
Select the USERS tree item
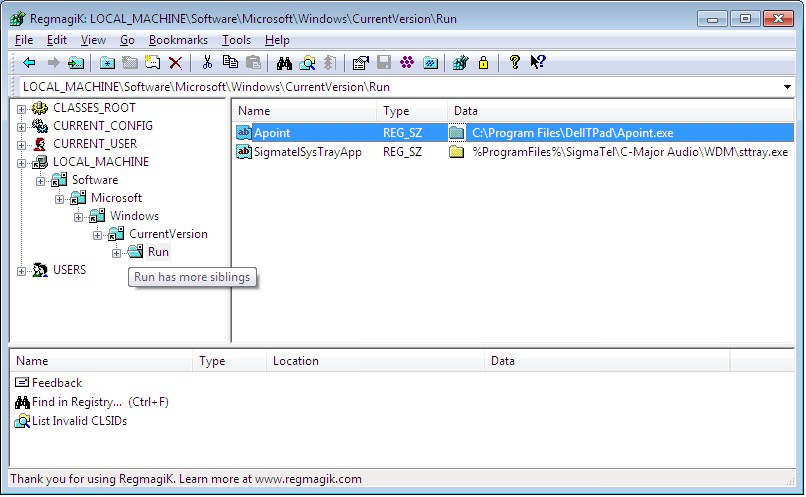click(69, 270)
